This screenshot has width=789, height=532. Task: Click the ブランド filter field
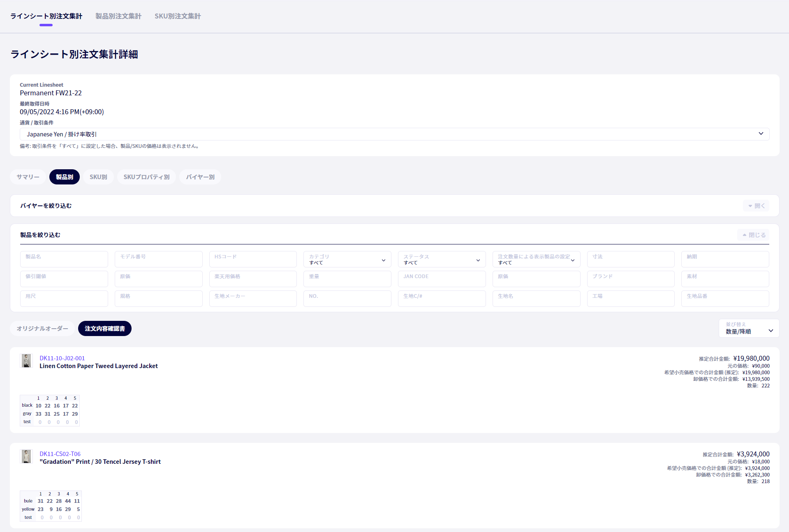coord(631,279)
